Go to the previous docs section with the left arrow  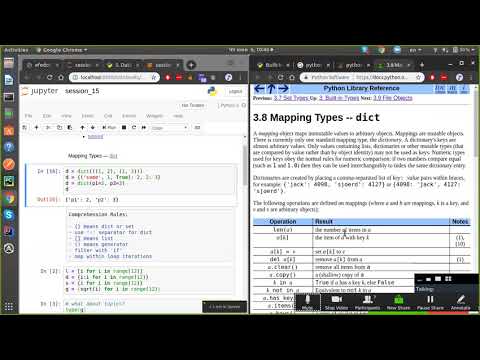pos(259,89)
